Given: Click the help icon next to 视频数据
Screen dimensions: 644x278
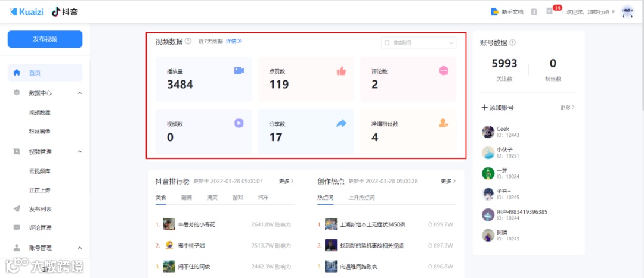Looking at the screenshot, I should 188,41.
